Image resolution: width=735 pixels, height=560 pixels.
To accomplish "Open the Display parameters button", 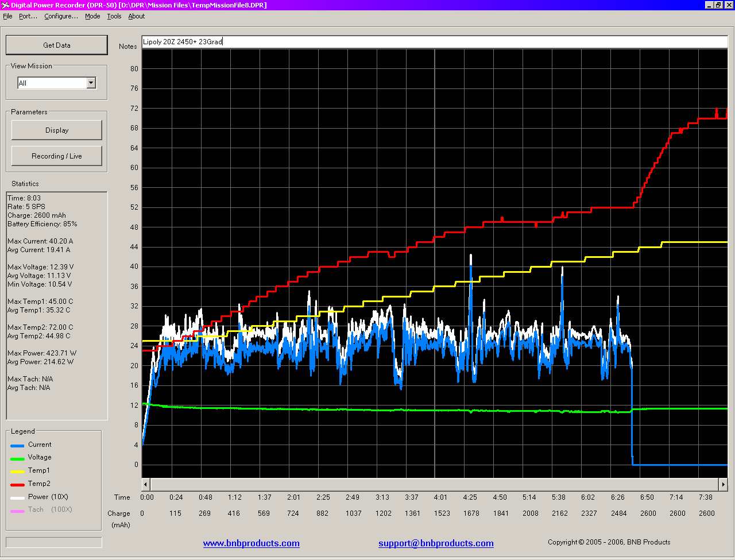I will click(x=57, y=130).
